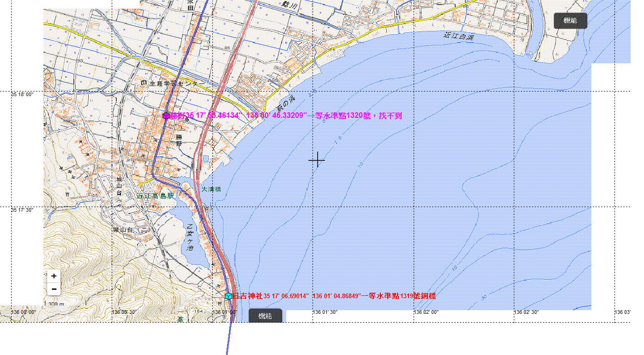Image resolution: width=644 pixels, height=355 pixels.
Task: Click the 乙女ケ池 pond label
Action: tap(189, 237)
